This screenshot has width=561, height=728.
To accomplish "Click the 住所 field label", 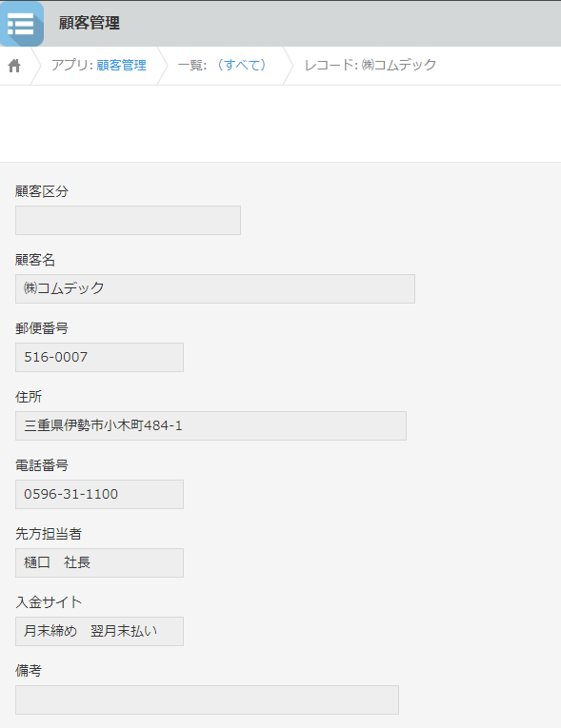I will (x=29, y=397).
